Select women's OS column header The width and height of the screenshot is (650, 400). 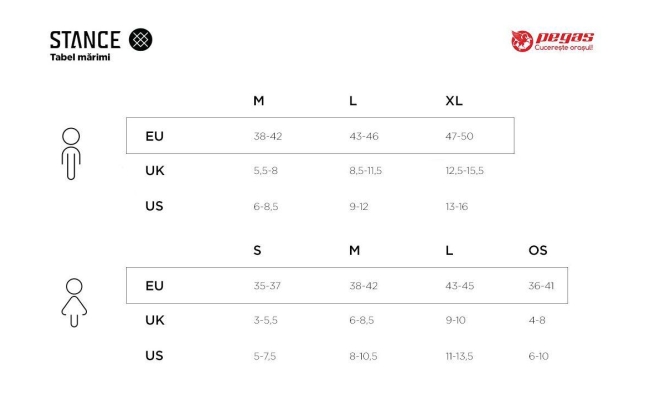coord(538,250)
